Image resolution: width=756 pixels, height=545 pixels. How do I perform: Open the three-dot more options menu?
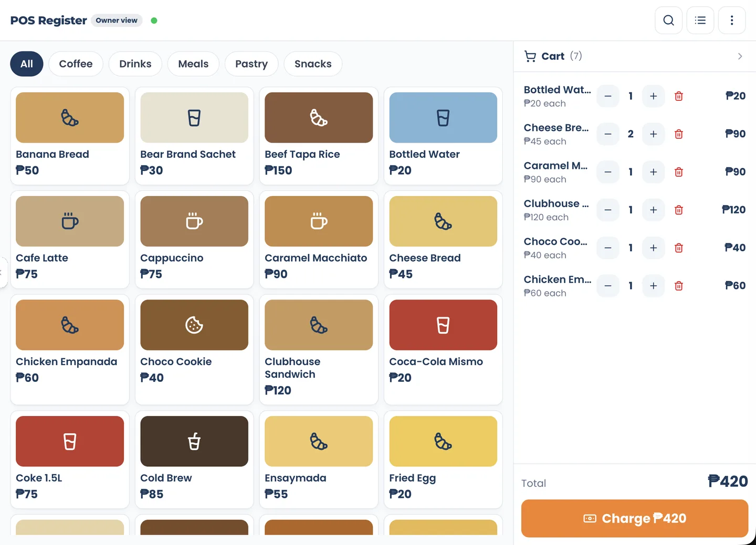pos(731,20)
